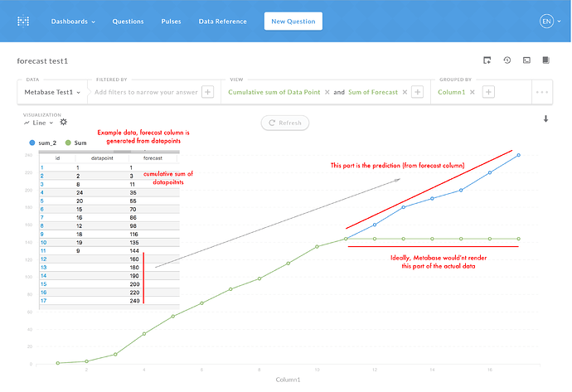Change the Line visualization type
The width and height of the screenshot is (572, 392).
pos(39,123)
